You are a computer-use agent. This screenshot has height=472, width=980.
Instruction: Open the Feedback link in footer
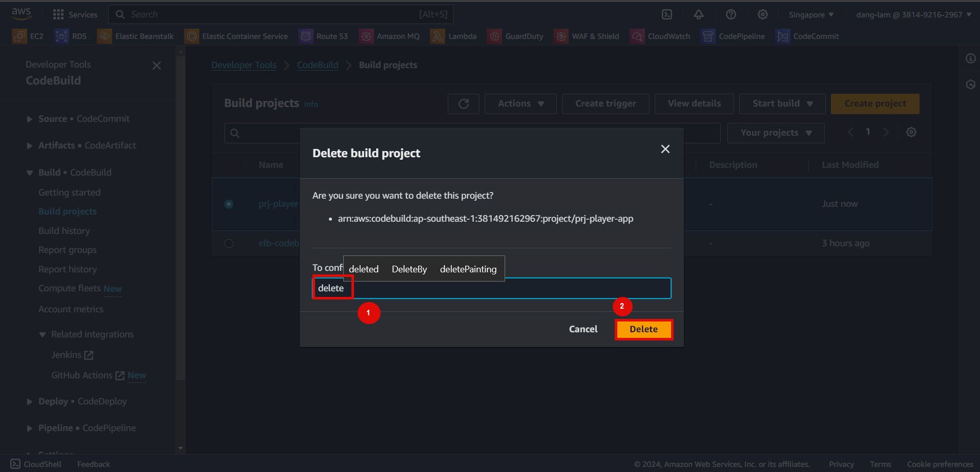(94, 464)
